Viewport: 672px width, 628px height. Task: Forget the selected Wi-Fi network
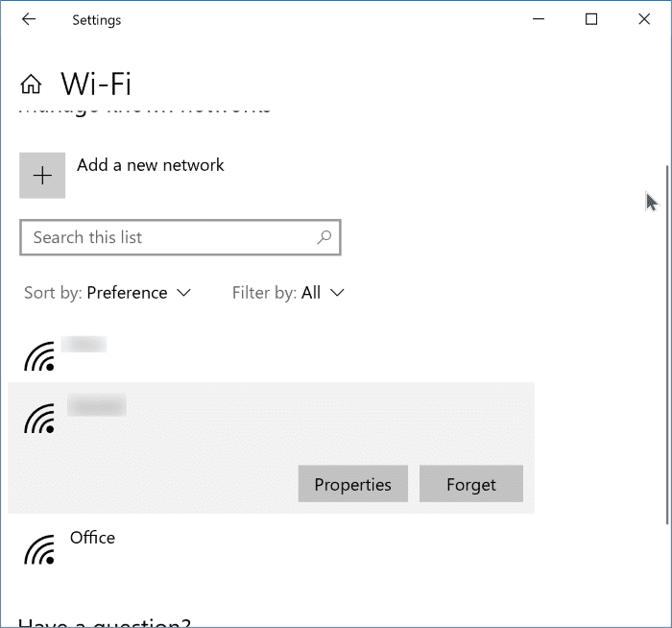click(x=471, y=484)
